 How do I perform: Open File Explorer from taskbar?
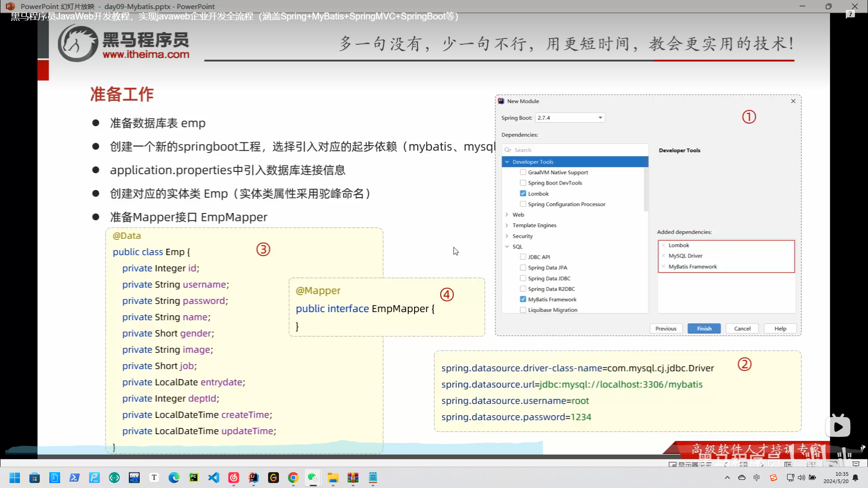(x=333, y=478)
